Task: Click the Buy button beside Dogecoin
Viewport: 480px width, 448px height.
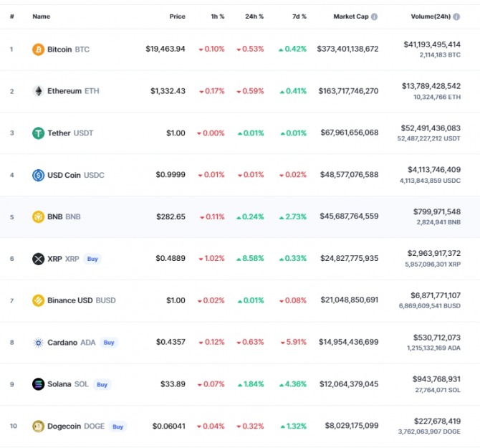Action: point(118,426)
